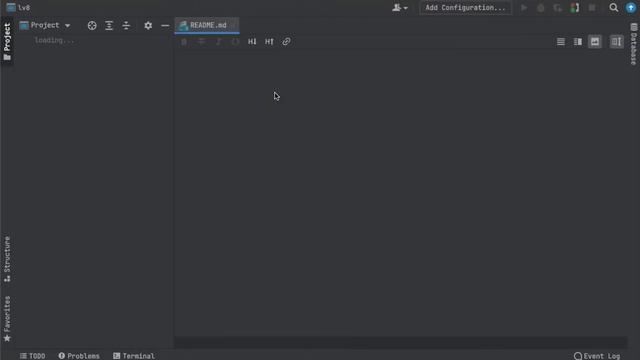
Task: Close the README.md tab
Action: [233, 25]
